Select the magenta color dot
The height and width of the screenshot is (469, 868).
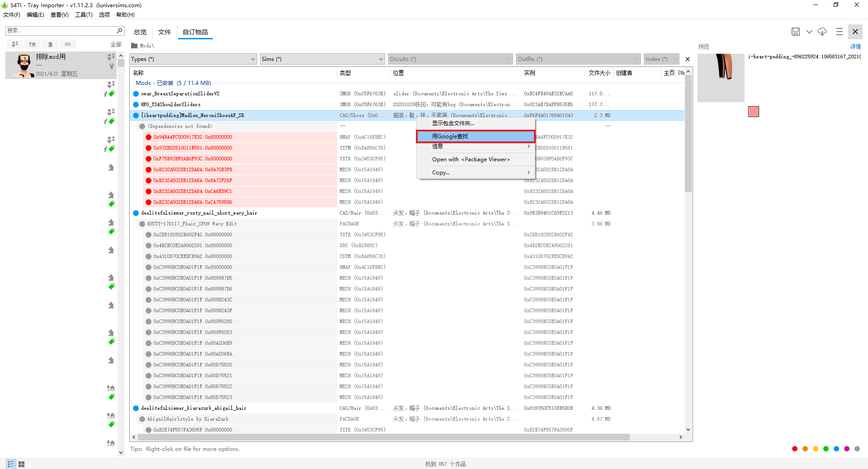click(847, 449)
